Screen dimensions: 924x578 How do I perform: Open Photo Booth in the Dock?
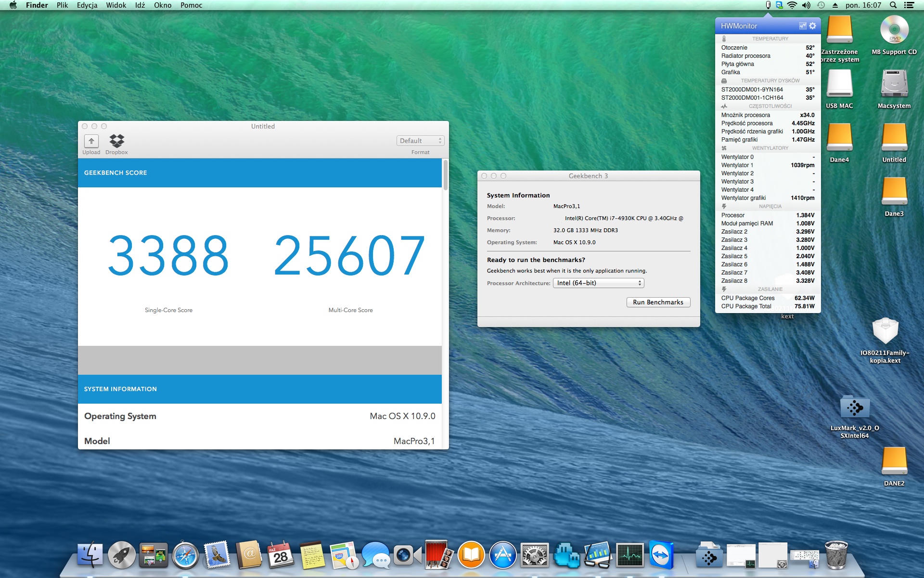439,555
